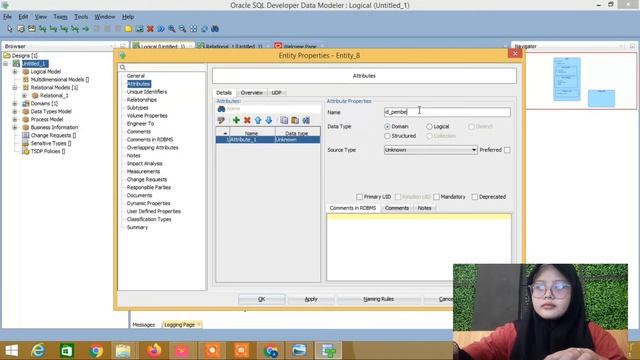This screenshot has height=360, width=640.
Task: Click the Zoom In magnifier icon
Action: (x=172, y=29)
